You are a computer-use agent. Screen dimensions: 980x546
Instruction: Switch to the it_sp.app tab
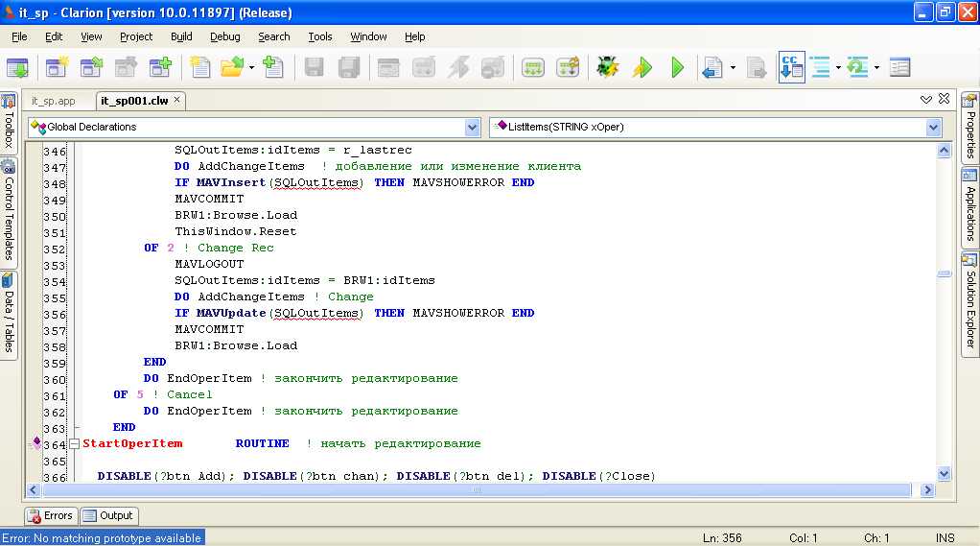tap(53, 101)
